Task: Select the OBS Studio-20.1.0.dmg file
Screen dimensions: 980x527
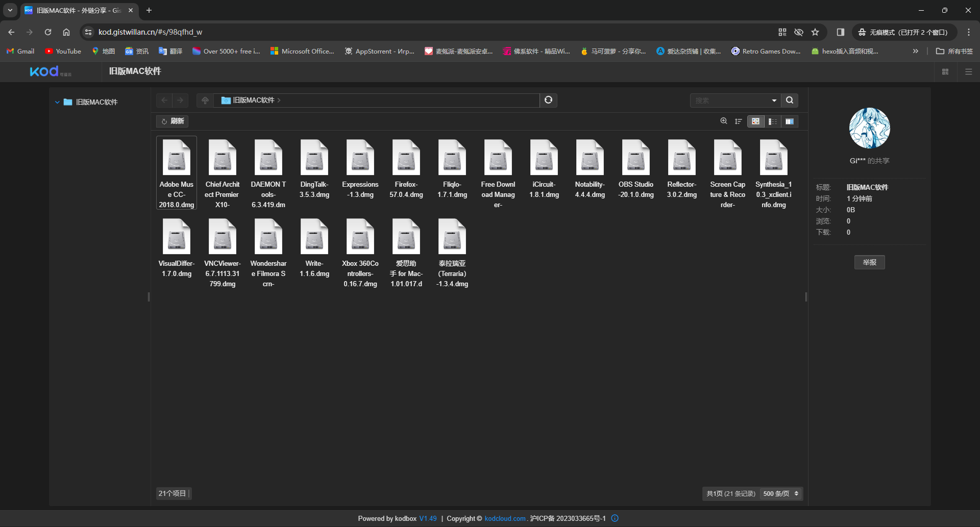Action: click(636, 168)
